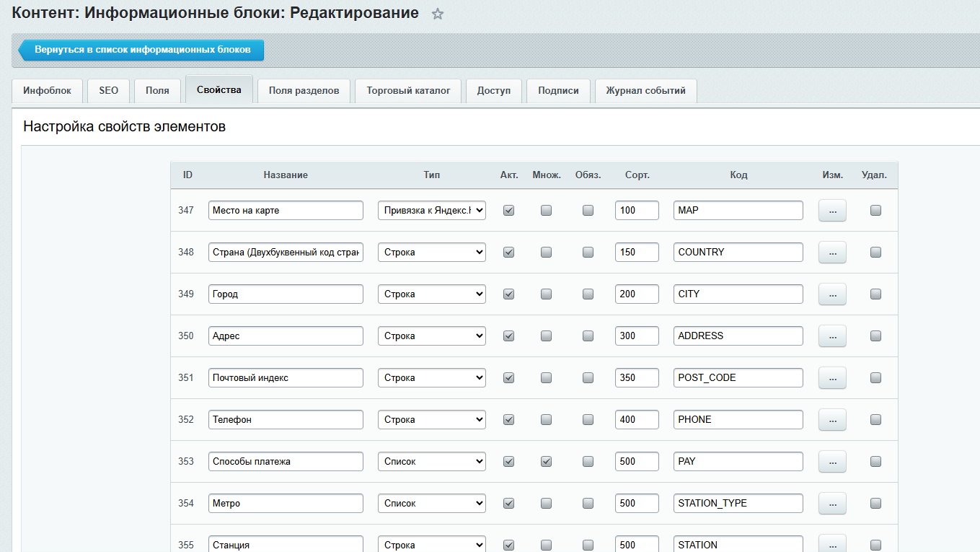Click the ellipsis button for POST_CODE row

coord(831,378)
